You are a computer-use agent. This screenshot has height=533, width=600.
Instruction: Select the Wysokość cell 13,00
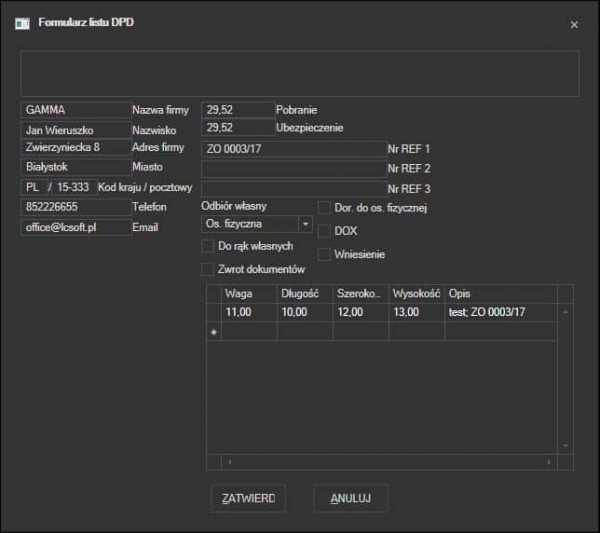pos(417,312)
